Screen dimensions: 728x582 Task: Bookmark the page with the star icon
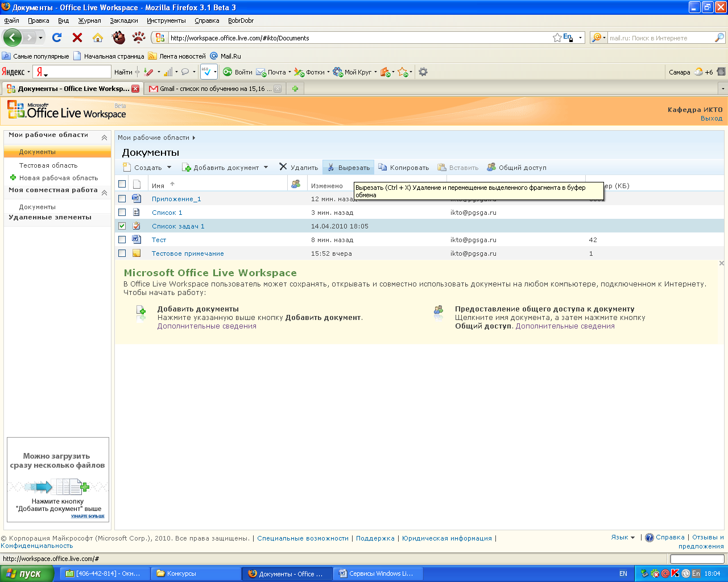point(557,38)
